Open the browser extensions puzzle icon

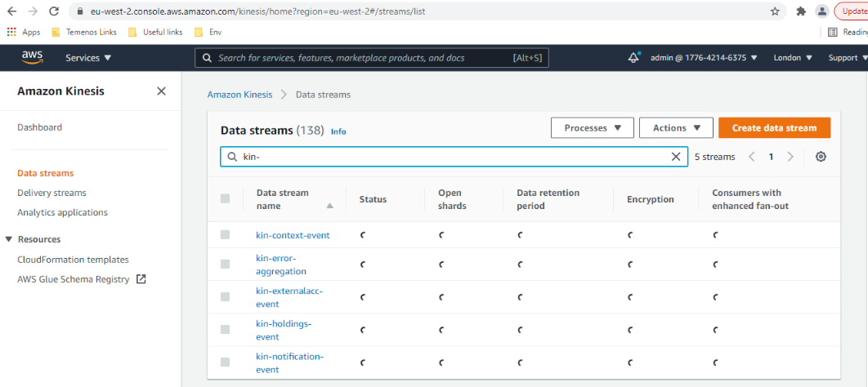click(801, 11)
